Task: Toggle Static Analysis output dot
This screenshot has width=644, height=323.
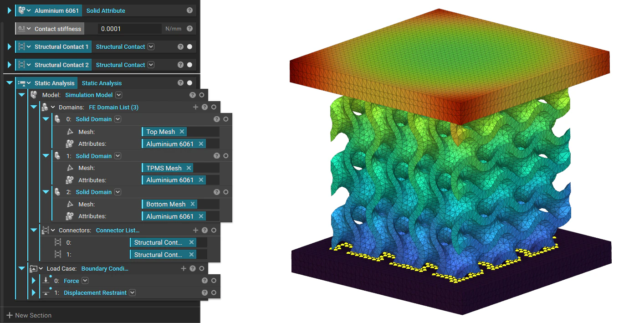Action: (x=189, y=83)
